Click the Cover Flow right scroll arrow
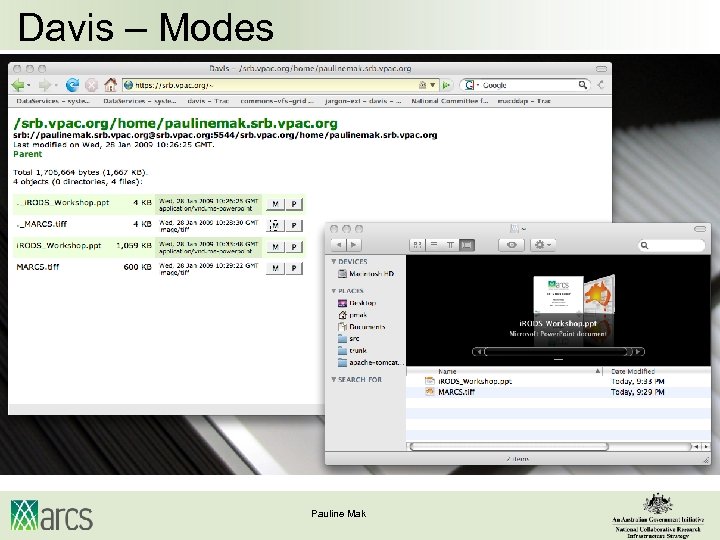The height and width of the screenshot is (540, 720). [639, 352]
